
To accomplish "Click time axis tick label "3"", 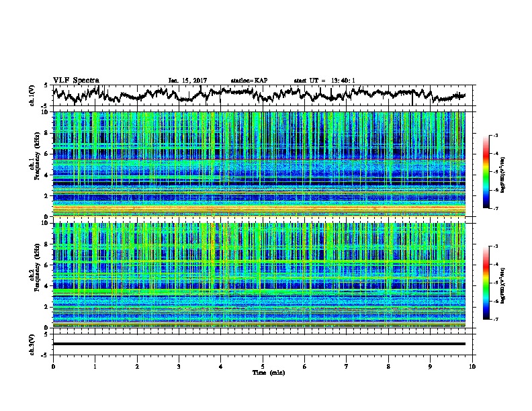I will pyautogui.click(x=179, y=367).
